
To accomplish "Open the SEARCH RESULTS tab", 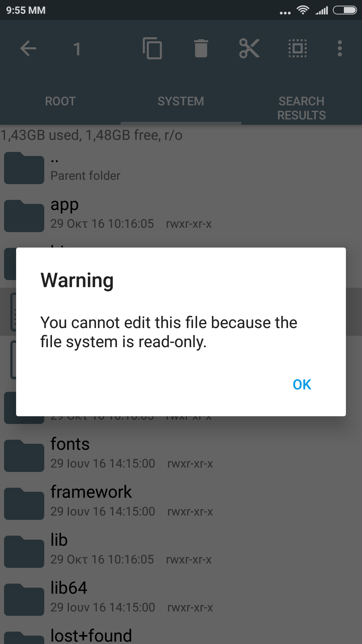I will 302,108.
